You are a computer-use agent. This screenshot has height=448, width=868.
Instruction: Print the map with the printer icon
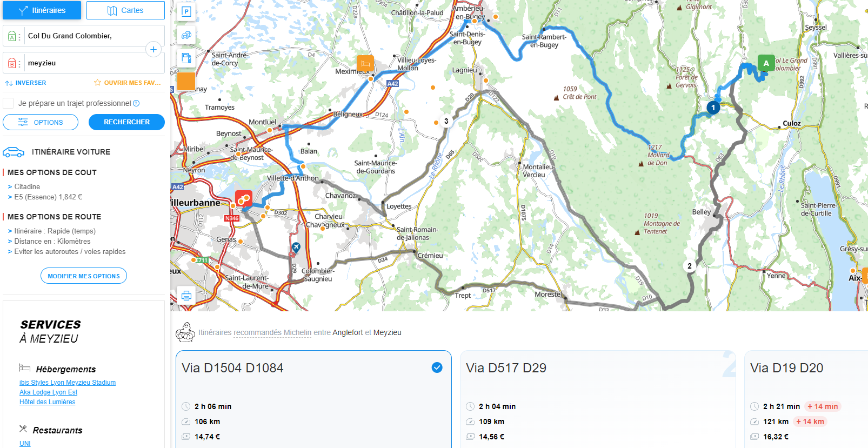click(x=186, y=296)
